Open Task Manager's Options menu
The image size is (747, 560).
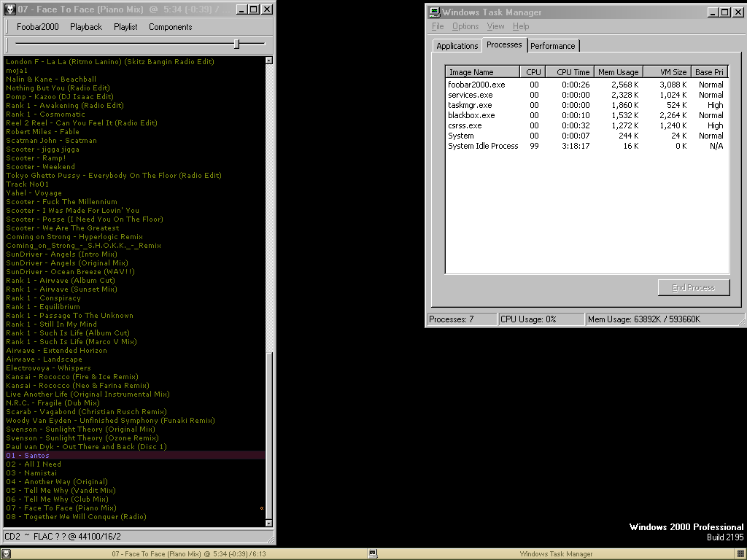click(x=465, y=26)
